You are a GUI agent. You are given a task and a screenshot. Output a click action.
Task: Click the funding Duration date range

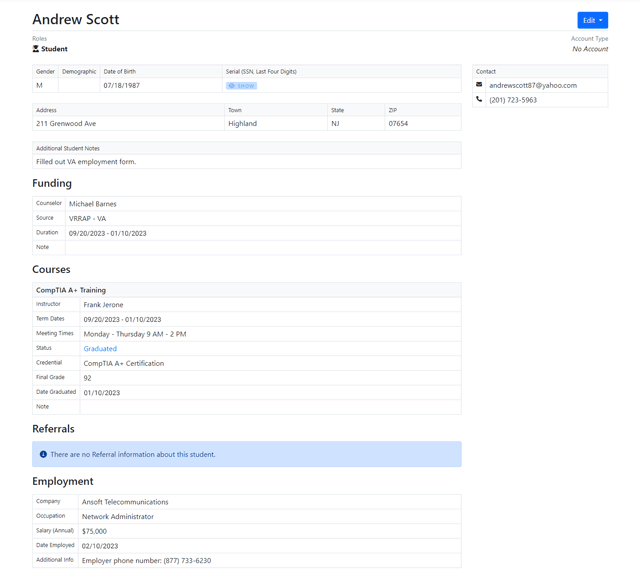pyautogui.click(x=107, y=233)
